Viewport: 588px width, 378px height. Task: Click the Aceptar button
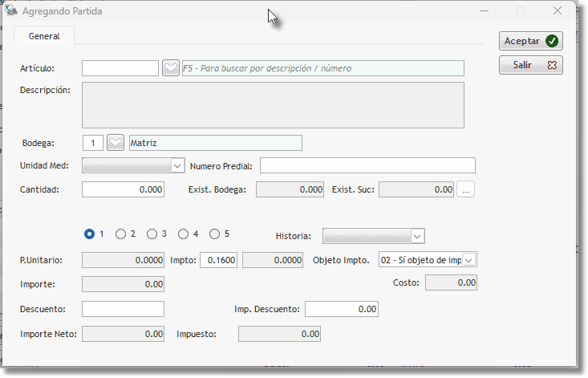pyautogui.click(x=530, y=41)
